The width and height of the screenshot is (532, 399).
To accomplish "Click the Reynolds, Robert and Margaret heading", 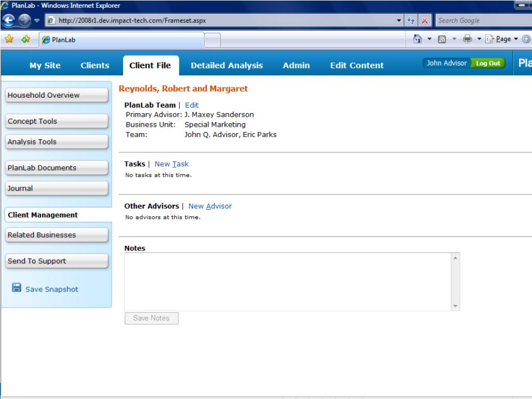I will tap(183, 88).
